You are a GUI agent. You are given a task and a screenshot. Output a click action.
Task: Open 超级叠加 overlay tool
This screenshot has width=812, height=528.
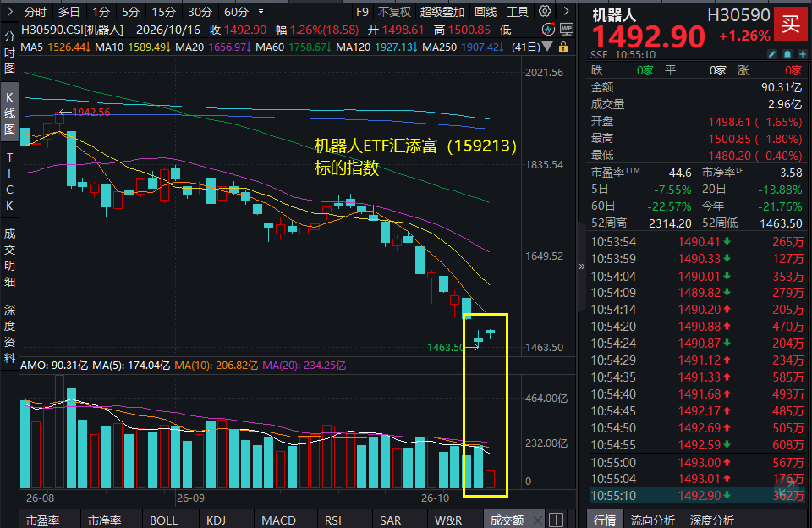442,12
